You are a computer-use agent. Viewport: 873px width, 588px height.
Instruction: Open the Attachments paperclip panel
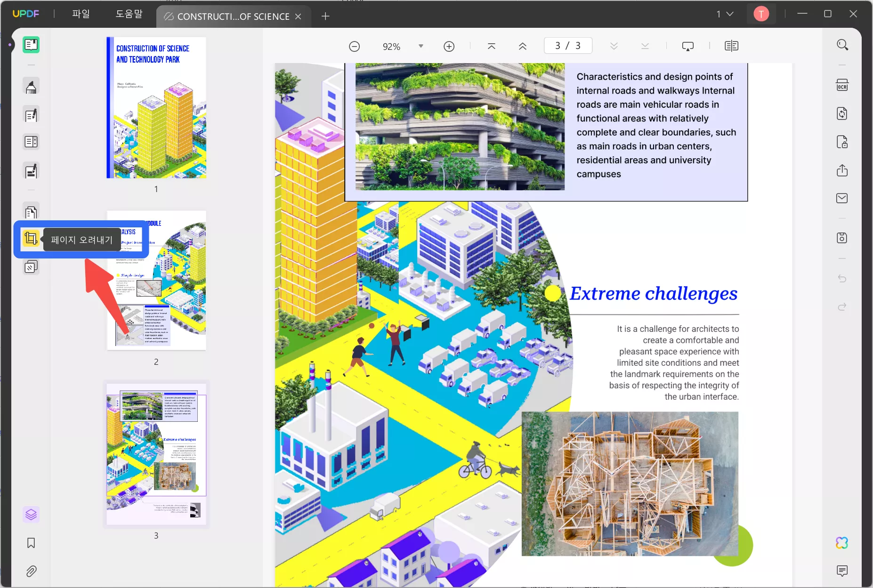(31, 571)
